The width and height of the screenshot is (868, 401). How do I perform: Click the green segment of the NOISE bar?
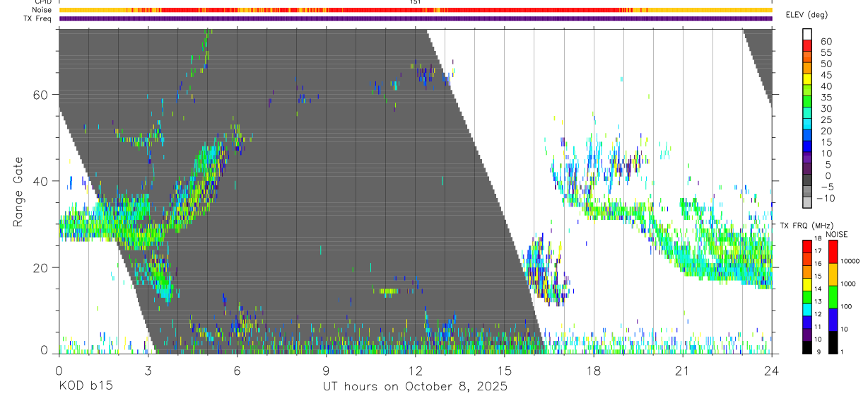coord(833,296)
